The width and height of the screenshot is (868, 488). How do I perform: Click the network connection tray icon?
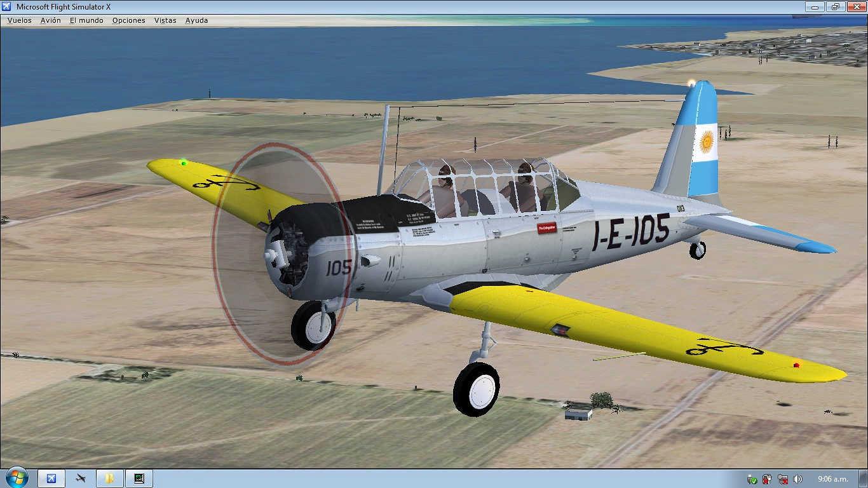(783, 479)
